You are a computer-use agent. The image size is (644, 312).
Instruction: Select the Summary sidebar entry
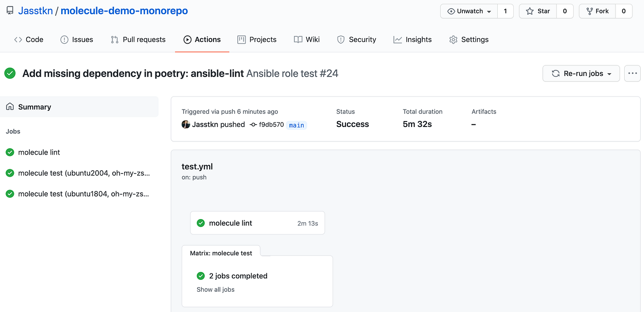pos(34,106)
